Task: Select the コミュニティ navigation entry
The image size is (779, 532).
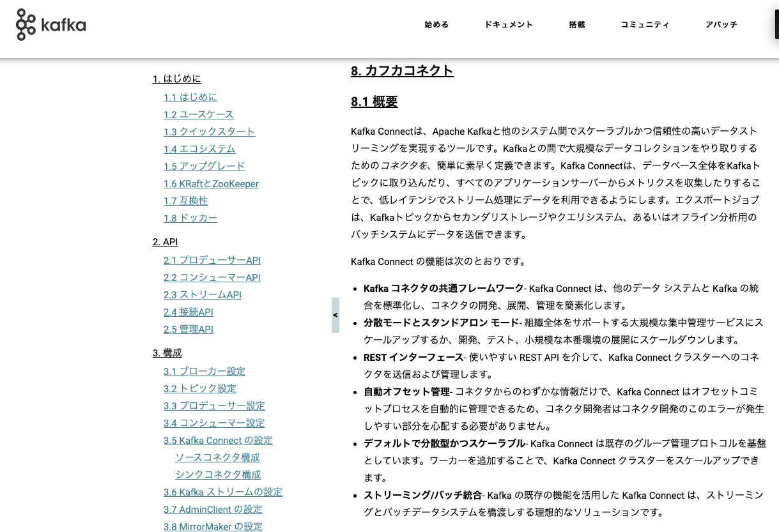Action: (x=645, y=24)
